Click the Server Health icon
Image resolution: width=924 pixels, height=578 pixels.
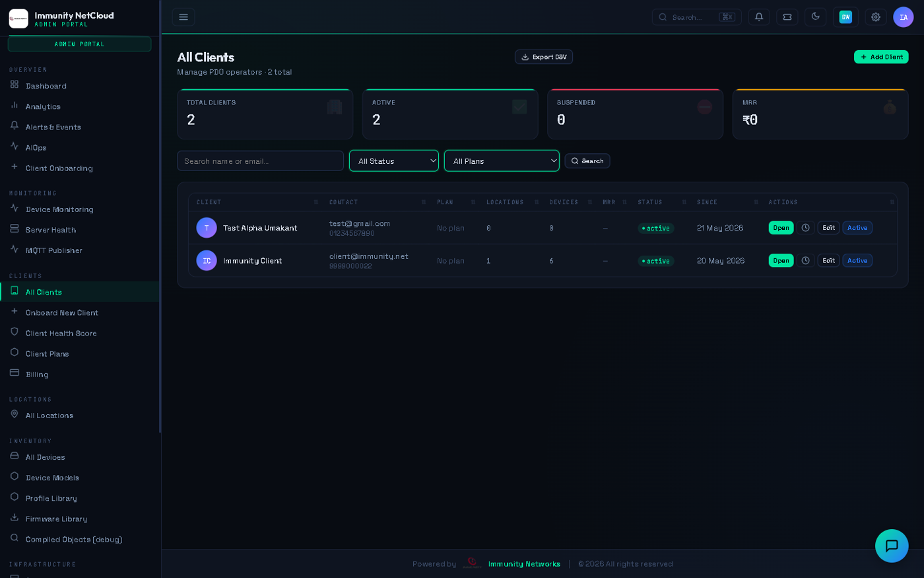15,229
